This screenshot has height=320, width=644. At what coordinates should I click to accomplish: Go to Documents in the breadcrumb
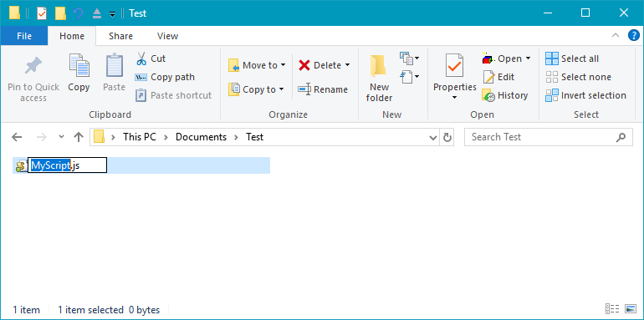click(x=202, y=137)
